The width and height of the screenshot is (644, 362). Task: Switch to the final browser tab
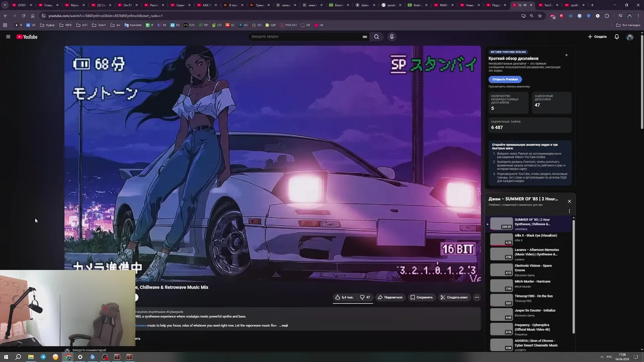(x=418, y=5)
